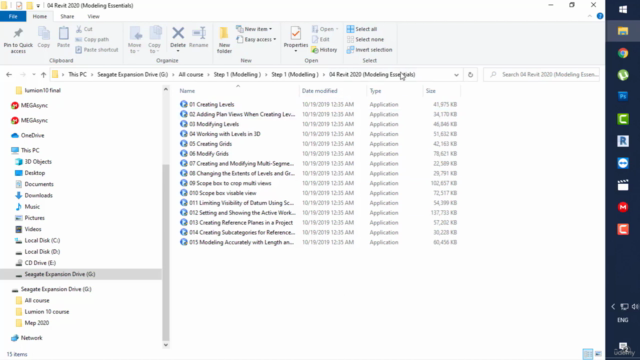Open OneDrive in navigation pane
Viewport: 640px width, 360px height.
32,135
